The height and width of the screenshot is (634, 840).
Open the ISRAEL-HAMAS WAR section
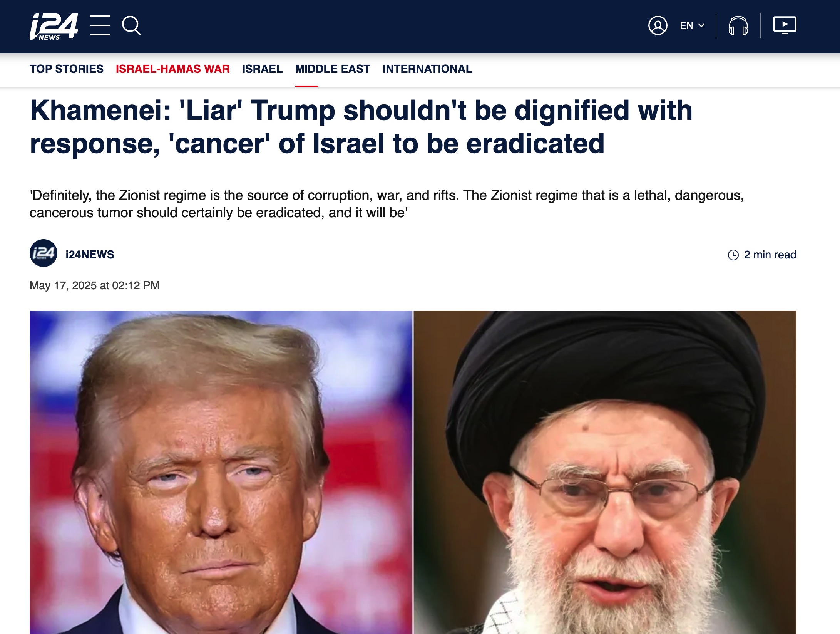(x=172, y=69)
